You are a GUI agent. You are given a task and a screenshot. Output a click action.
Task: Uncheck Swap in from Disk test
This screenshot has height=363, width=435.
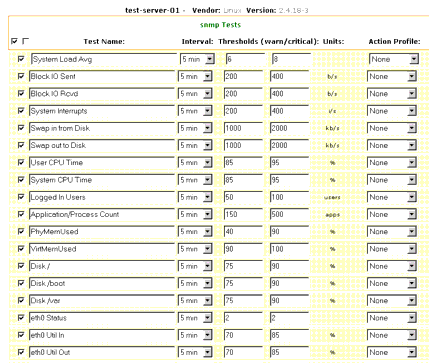(x=21, y=128)
